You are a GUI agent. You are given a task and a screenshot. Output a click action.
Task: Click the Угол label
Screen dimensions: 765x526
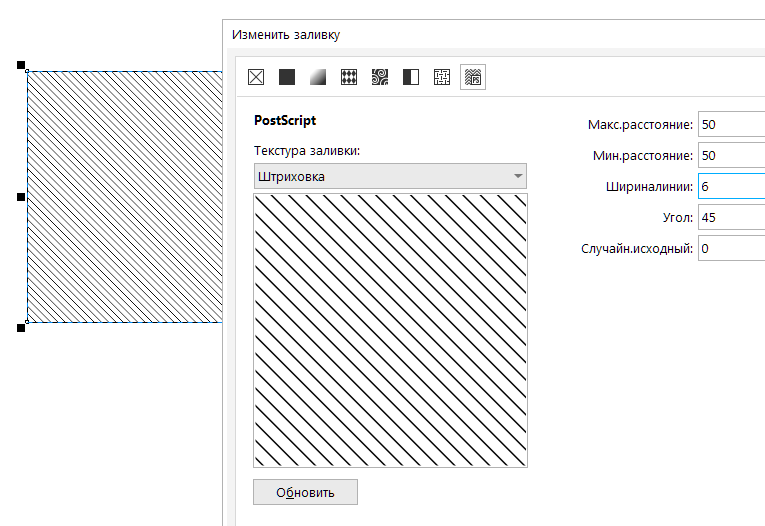(678, 218)
